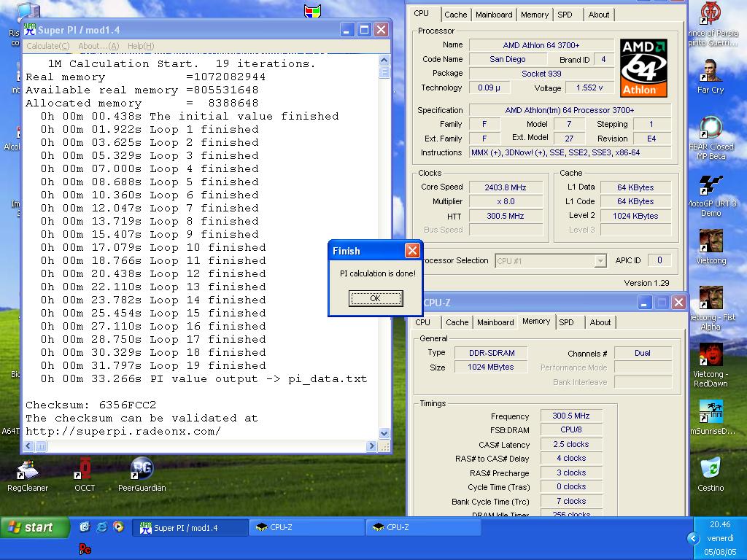747x560 pixels.
Task: Click the AMD Athlon 64 logo in CPU-Z
Action: (643, 68)
